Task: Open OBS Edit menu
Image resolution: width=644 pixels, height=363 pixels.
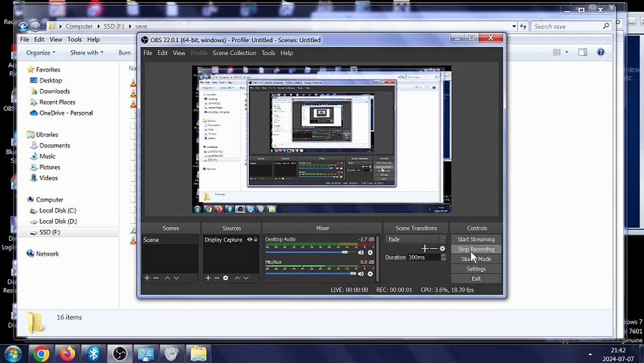Action: 162,53
